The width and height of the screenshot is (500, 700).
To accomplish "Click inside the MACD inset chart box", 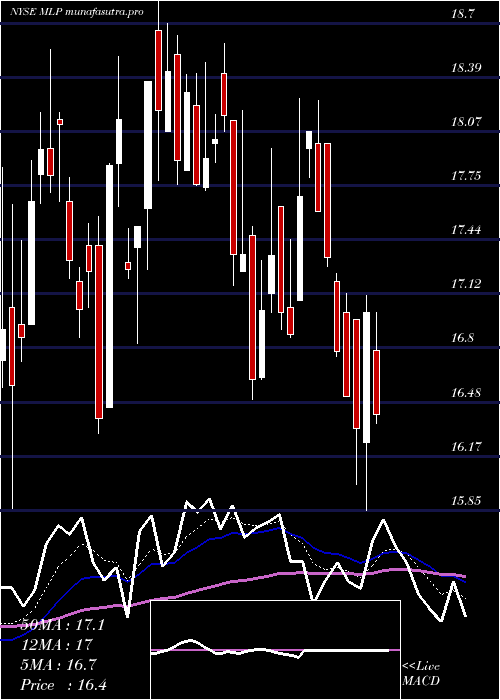I will pos(275,650).
